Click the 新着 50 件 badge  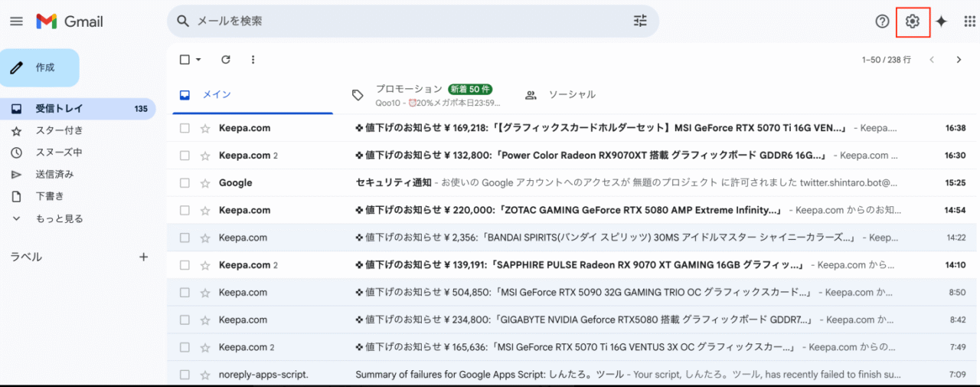coord(470,89)
